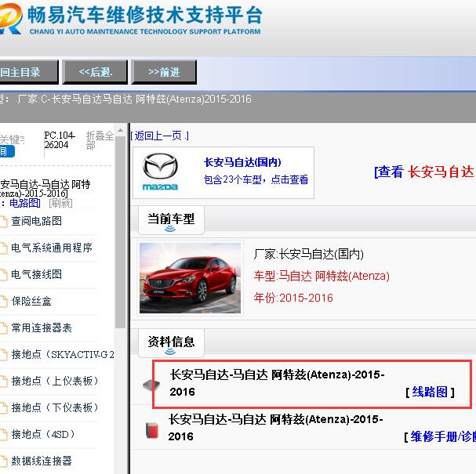Click the sidebar scrollbar up arrow
This screenshot has width=476, height=474.
[120, 130]
